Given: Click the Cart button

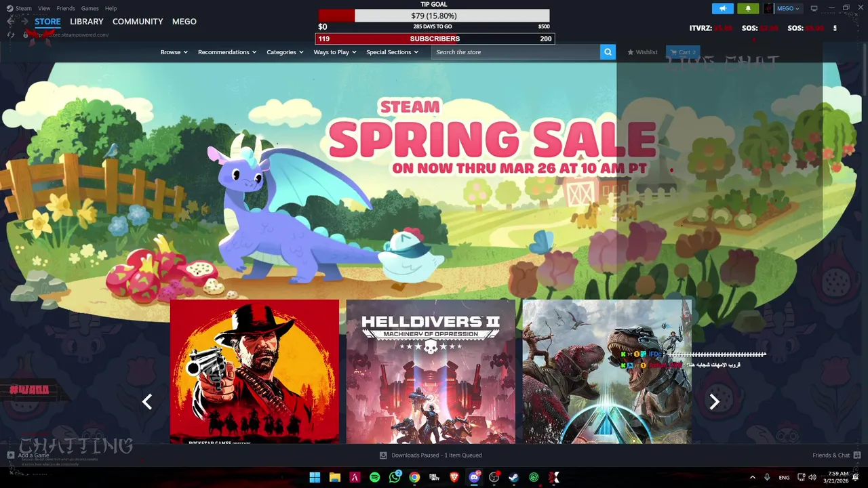Looking at the screenshot, I should 683,52.
